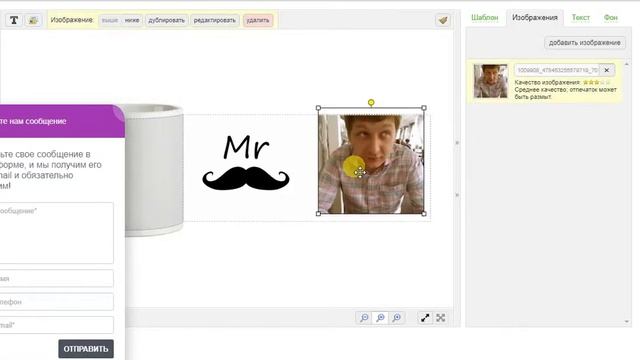Click the ОТПРАВИТЬ submit button

[x=86, y=349]
